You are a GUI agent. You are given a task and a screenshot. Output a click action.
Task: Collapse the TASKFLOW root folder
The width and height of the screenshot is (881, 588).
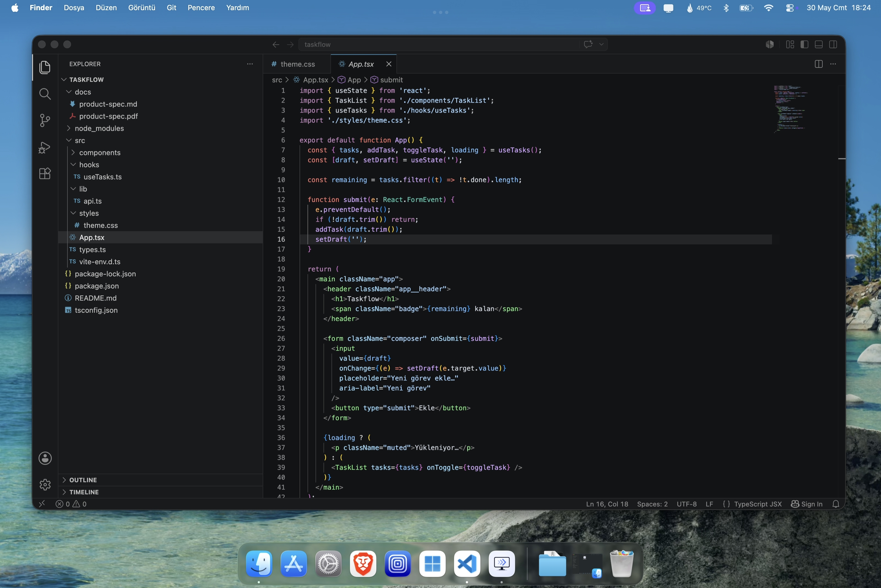pos(64,80)
